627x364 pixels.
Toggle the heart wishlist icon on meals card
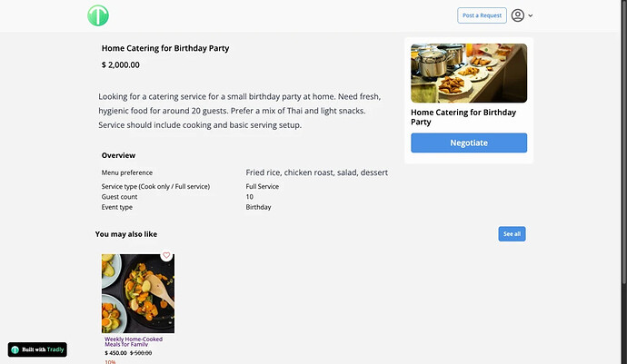click(166, 256)
